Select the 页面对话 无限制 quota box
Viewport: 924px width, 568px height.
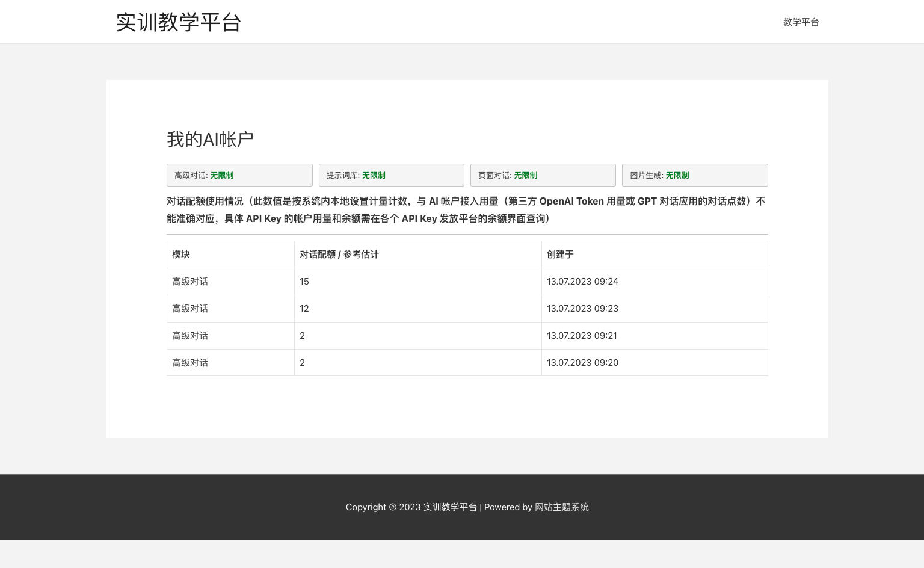(x=543, y=175)
